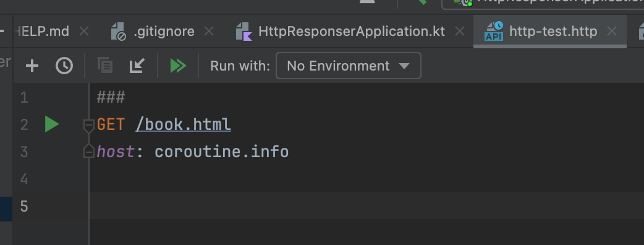The height and width of the screenshot is (245, 644).
Task: Collapse the fold marker on line 2
Action: (x=89, y=125)
